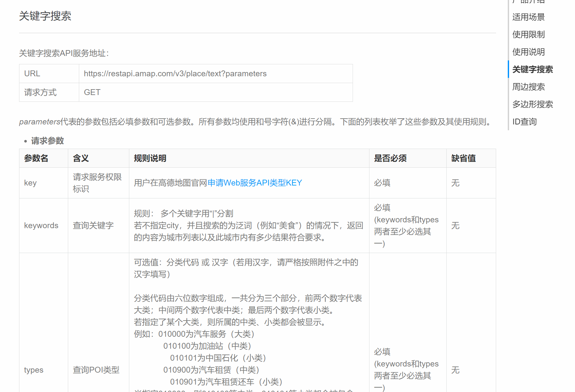Click the 010900为汽车租赁 example line
The height and width of the screenshot is (392, 575).
click(211, 370)
